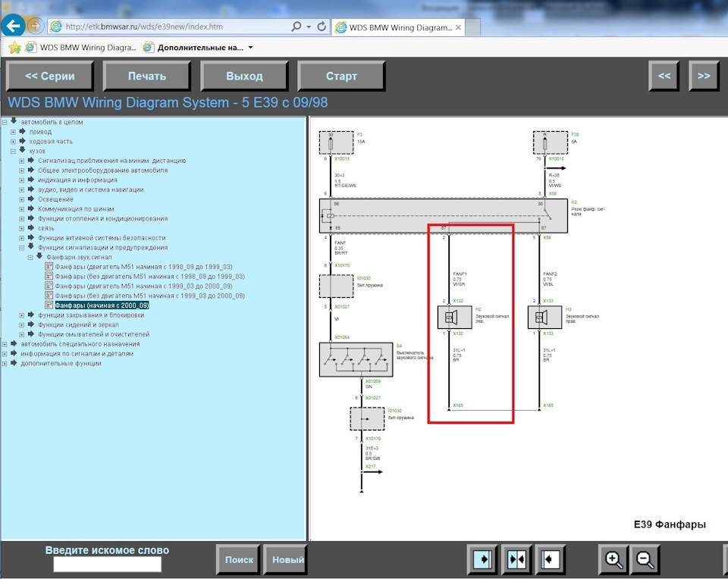Click the browser forward arrow button
728x579 pixels.
[36, 26]
